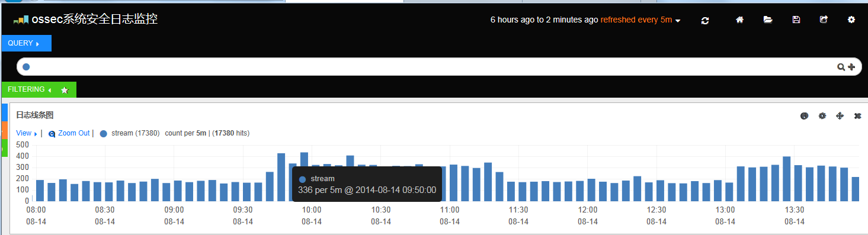
Task: Remove the 日志线条图 panel
Action: point(857,116)
